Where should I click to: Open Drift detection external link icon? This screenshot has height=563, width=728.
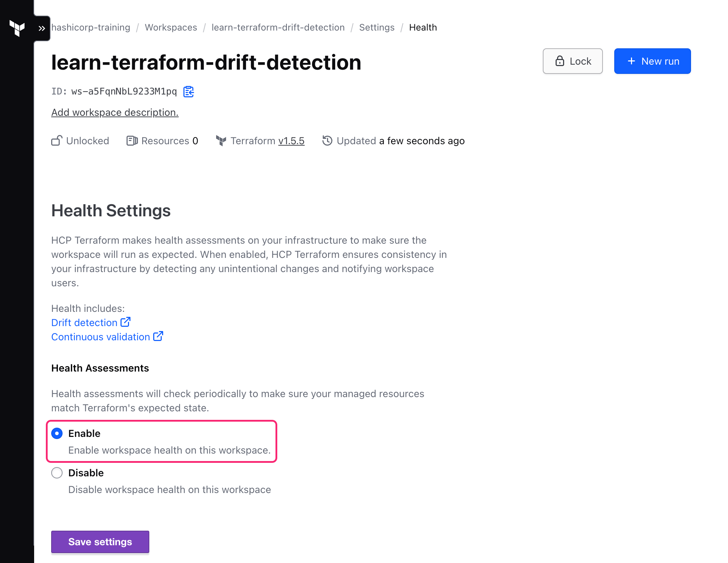(x=125, y=322)
